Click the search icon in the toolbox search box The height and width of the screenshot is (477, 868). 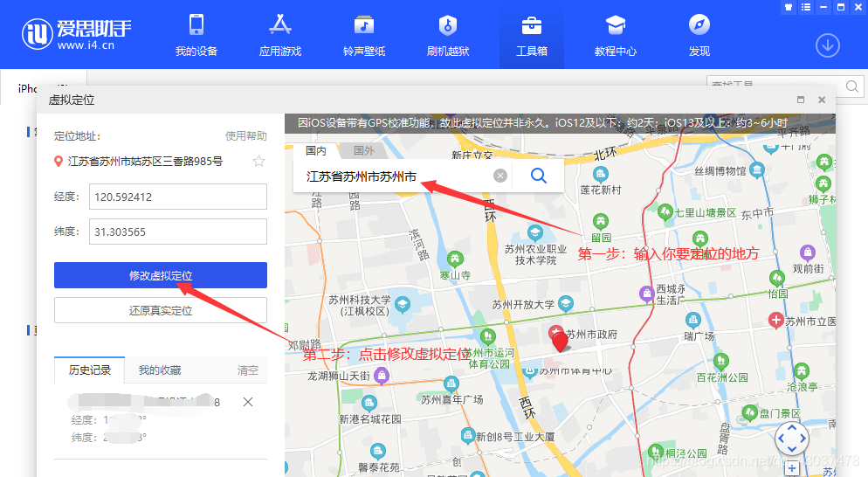pyautogui.click(x=852, y=86)
